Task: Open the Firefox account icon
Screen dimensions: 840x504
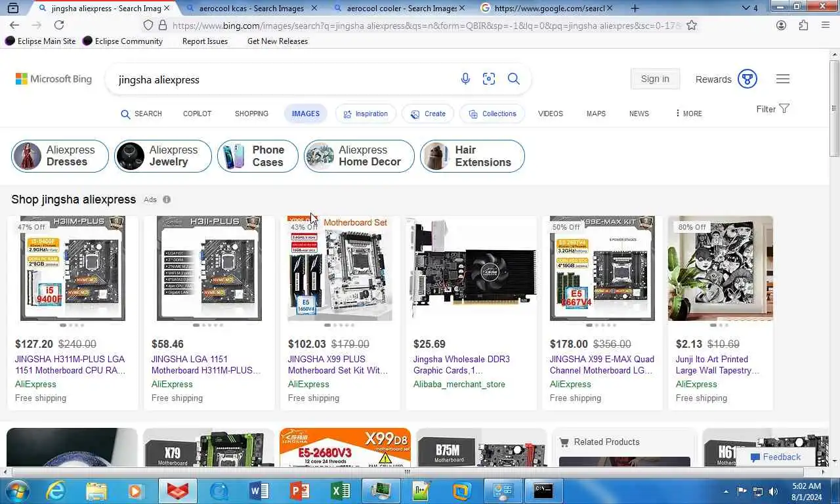Action: pyautogui.click(x=781, y=25)
